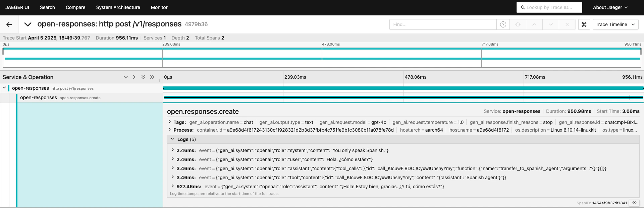
Task: Expand one level with single down chevron
Action: click(x=126, y=77)
